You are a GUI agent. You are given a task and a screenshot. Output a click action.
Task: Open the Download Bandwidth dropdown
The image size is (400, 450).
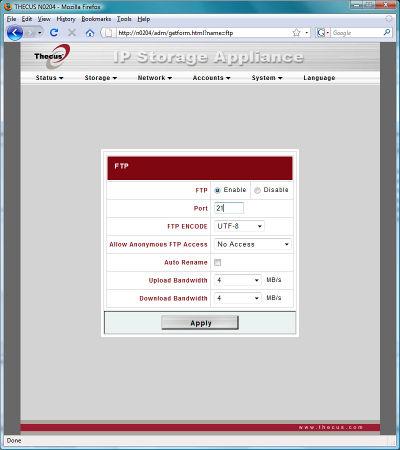(x=238, y=298)
